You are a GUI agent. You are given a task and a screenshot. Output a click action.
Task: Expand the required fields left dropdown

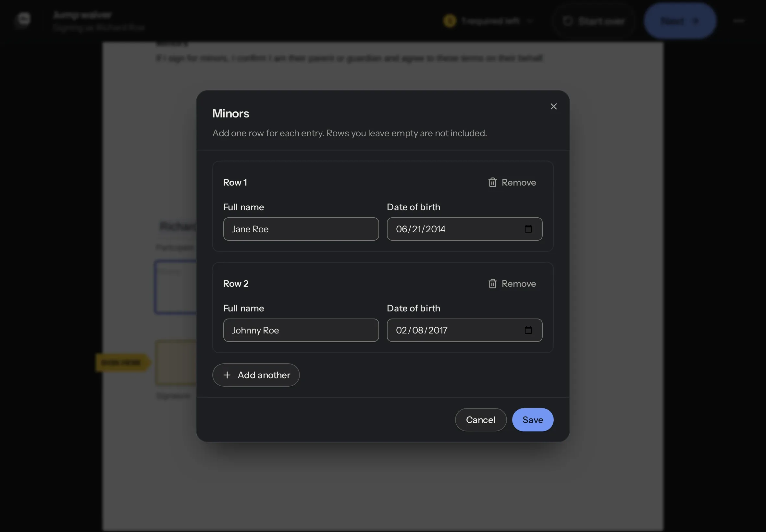coord(488,21)
